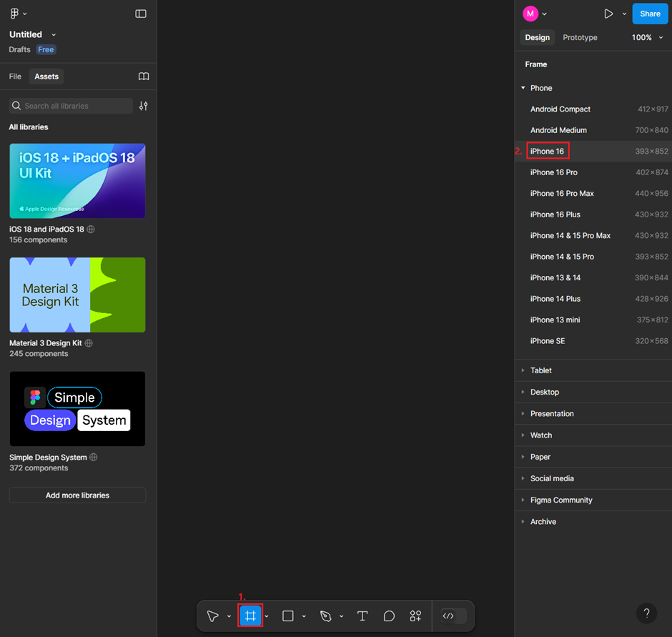Open the libraries book icon
672x637 pixels.
point(144,76)
